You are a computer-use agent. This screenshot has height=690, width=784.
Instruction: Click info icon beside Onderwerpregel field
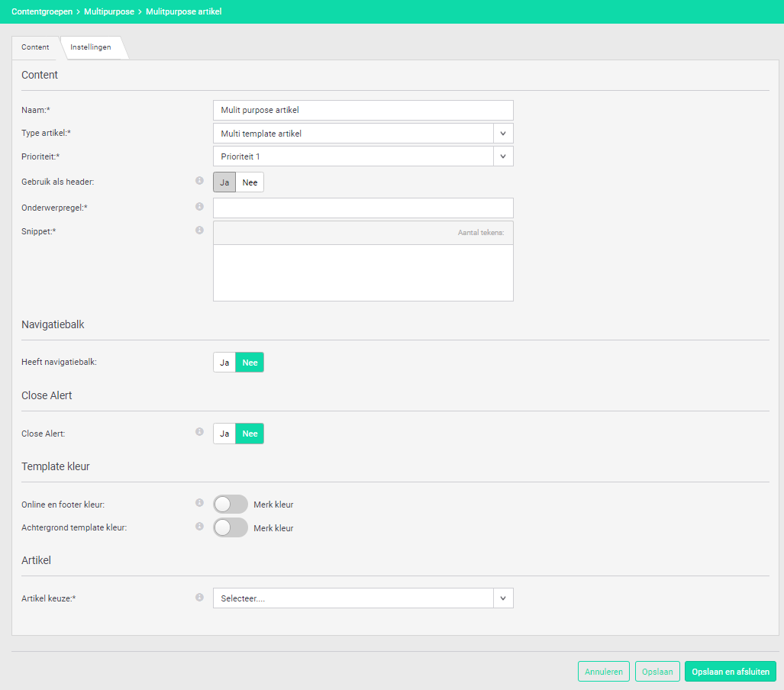(199, 207)
